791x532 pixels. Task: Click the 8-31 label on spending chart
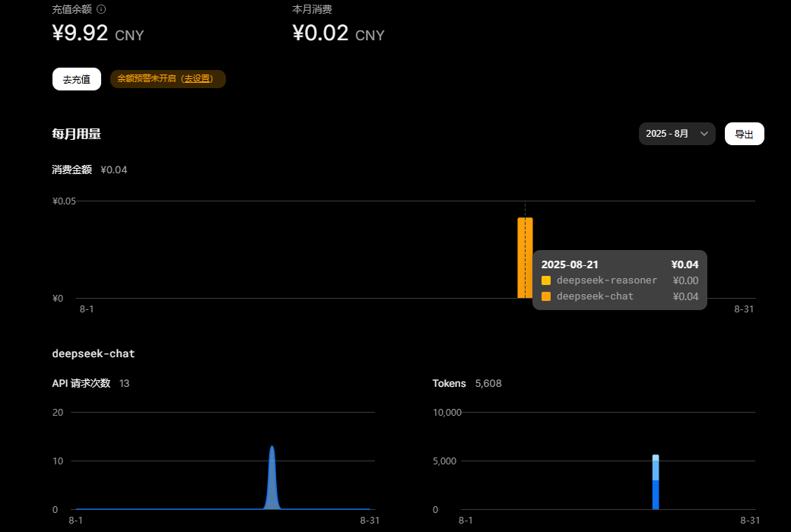pos(744,309)
